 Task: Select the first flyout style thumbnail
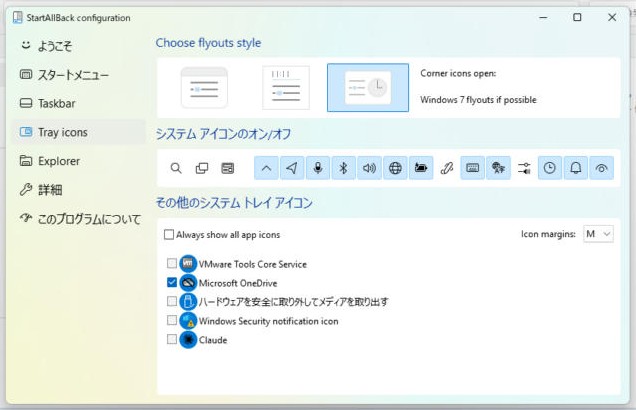tap(204, 88)
